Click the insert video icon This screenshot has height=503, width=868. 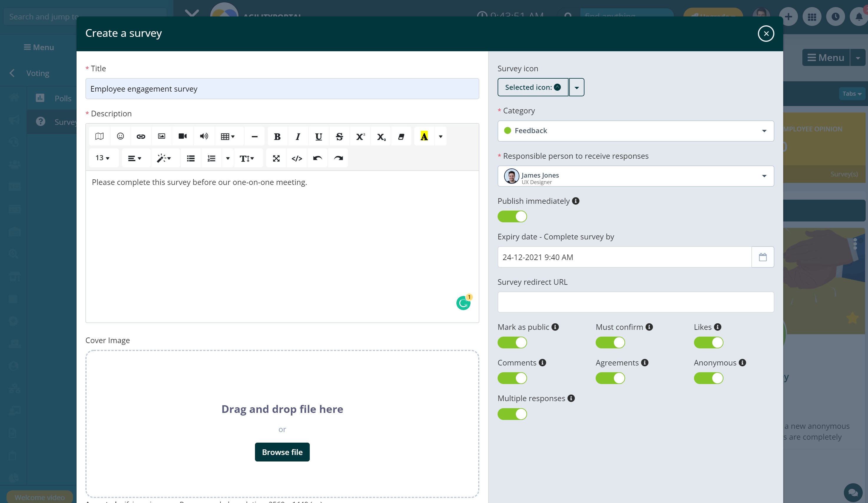pyautogui.click(x=183, y=136)
